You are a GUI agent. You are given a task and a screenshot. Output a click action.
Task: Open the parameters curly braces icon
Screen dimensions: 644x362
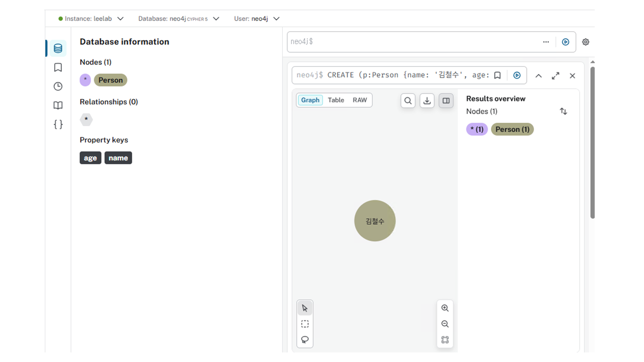click(x=58, y=124)
